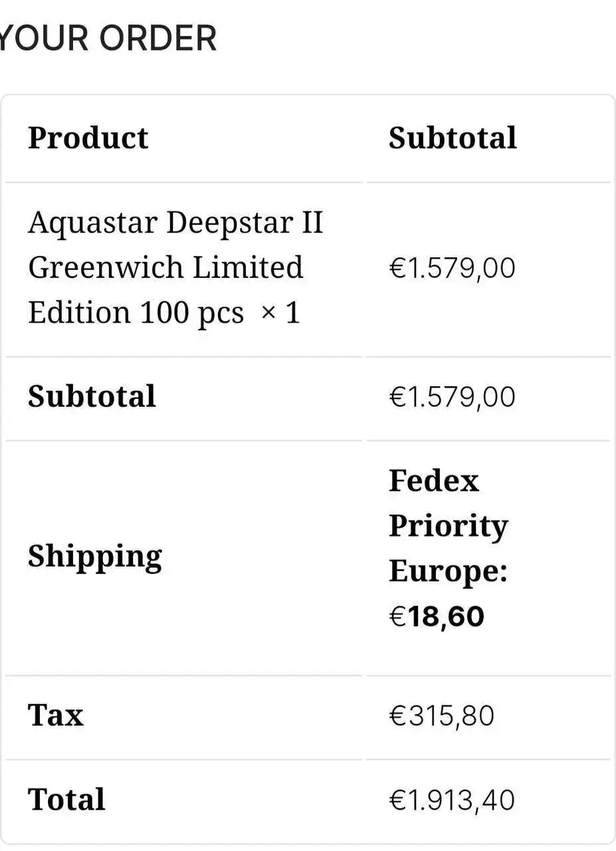Select the Total row label
Screen dimensions: 616x851
[x=66, y=799]
